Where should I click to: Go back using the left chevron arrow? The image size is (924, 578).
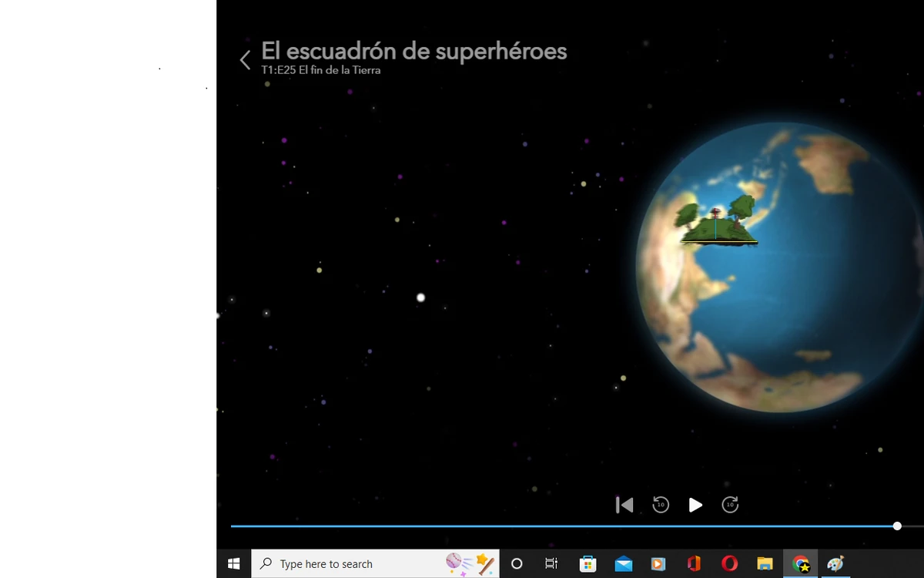[x=245, y=60]
